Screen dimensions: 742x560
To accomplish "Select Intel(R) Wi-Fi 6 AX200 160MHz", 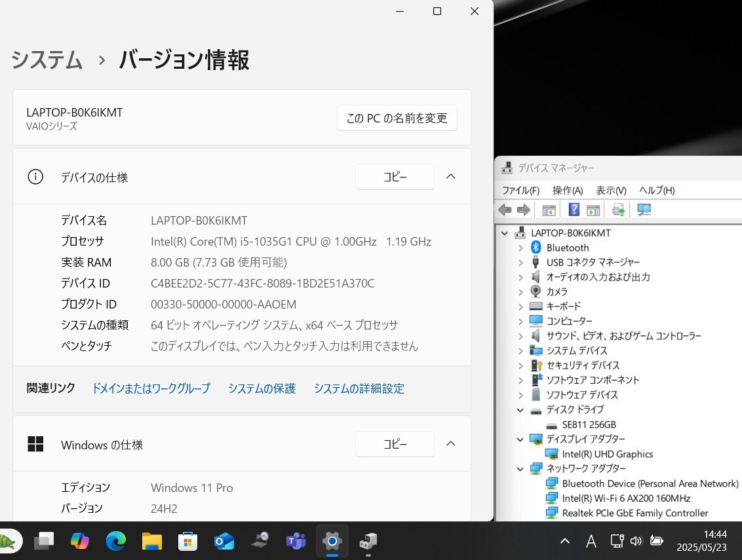I will [x=626, y=498].
